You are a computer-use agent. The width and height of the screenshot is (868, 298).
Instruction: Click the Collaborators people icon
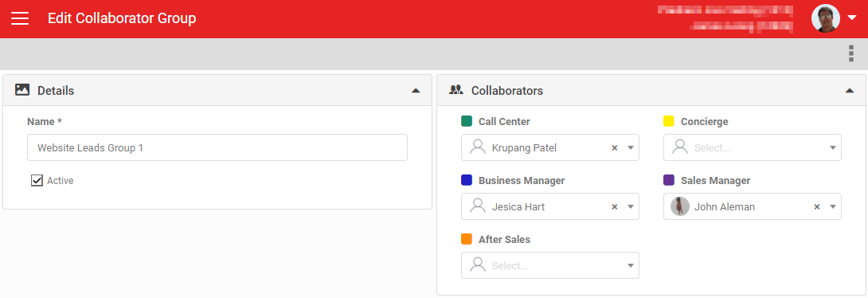tap(456, 90)
